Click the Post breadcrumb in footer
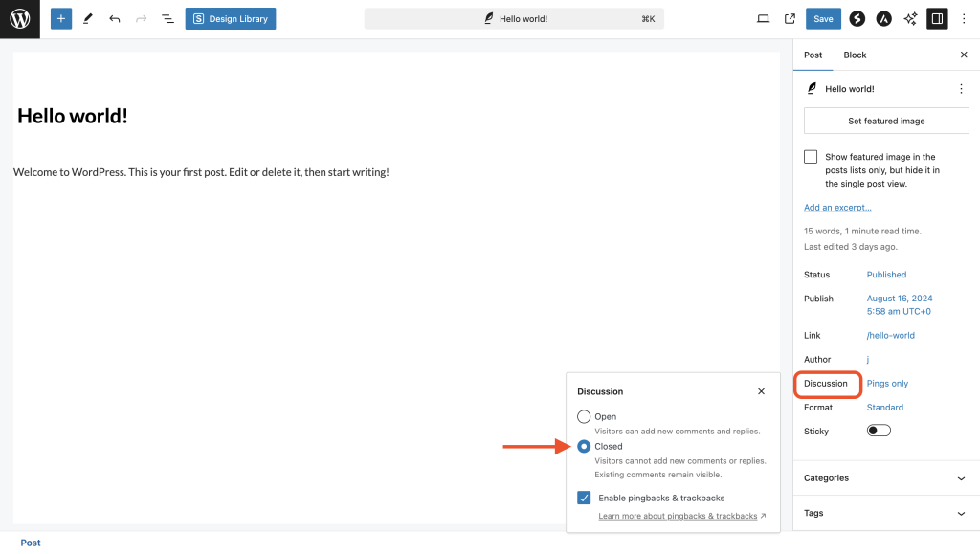980x554 pixels. 31,543
